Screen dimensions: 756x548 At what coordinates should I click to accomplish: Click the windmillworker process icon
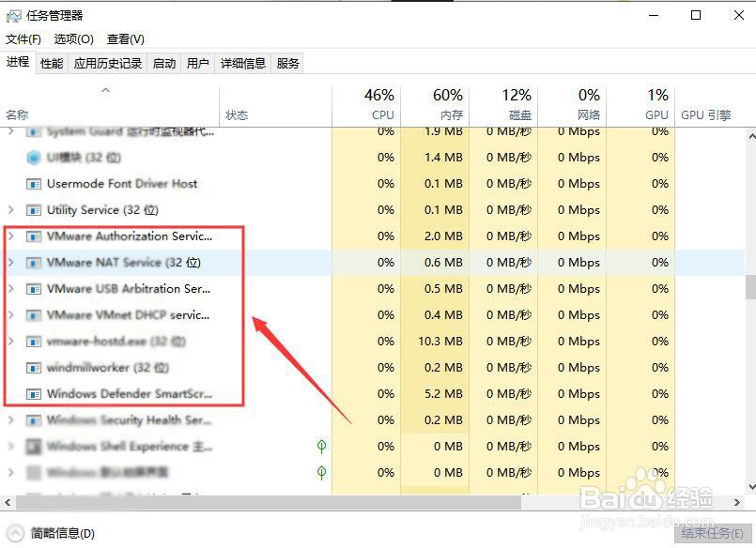[x=33, y=368]
